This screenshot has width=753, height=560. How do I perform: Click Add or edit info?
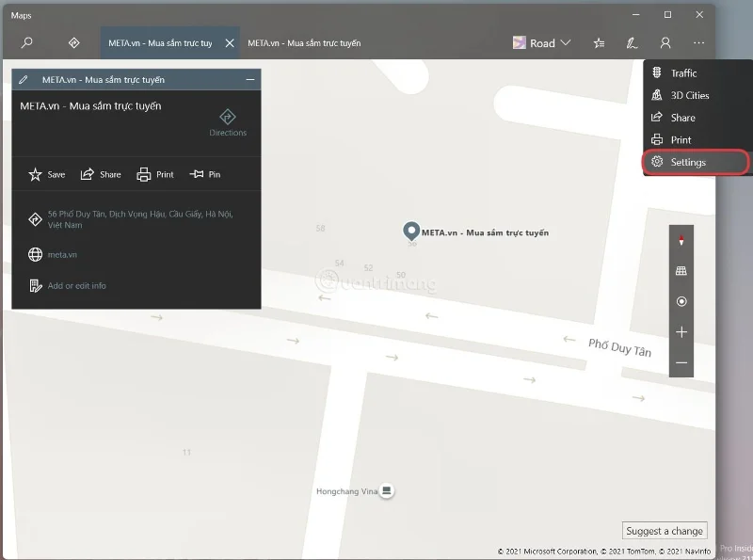pos(76,286)
